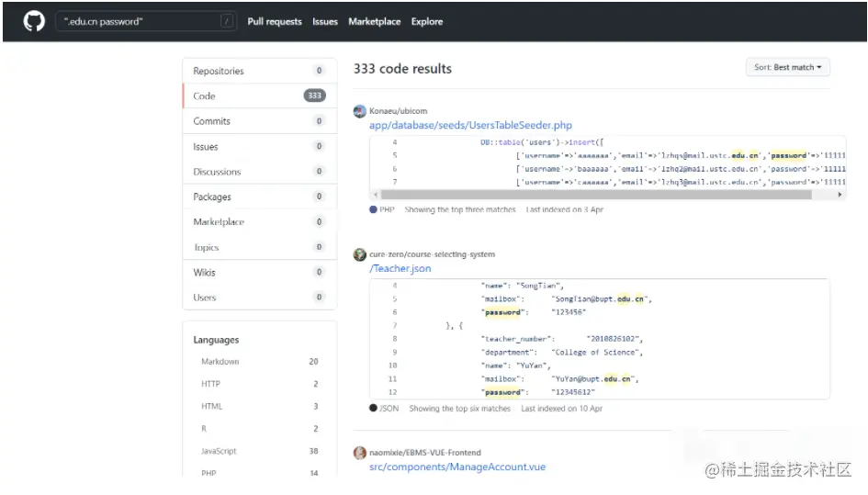Select Users result type in sidebar

point(260,298)
